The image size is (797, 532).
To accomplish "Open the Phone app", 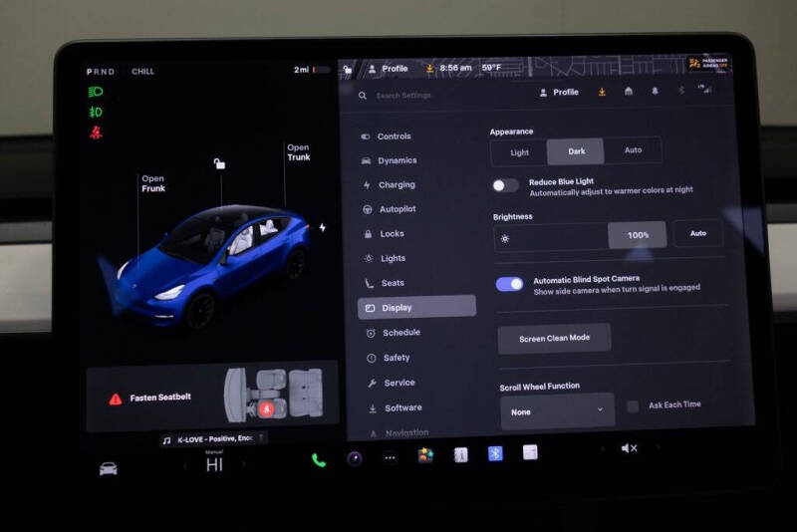I will [x=319, y=460].
